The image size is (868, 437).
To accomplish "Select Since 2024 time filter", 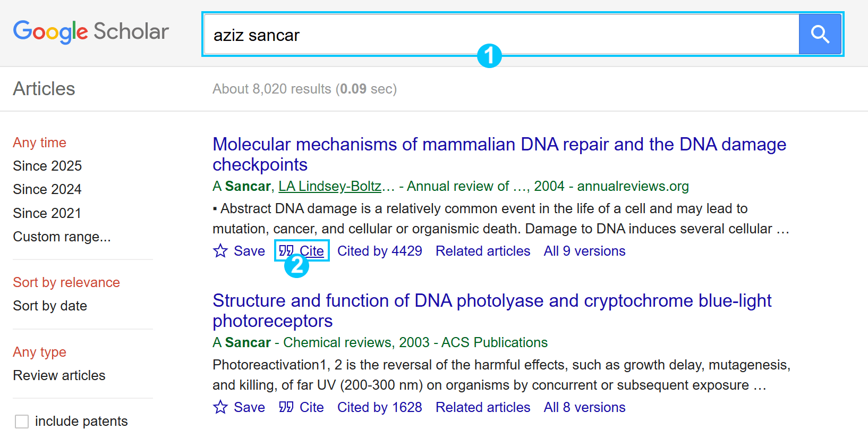I will click(47, 189).
